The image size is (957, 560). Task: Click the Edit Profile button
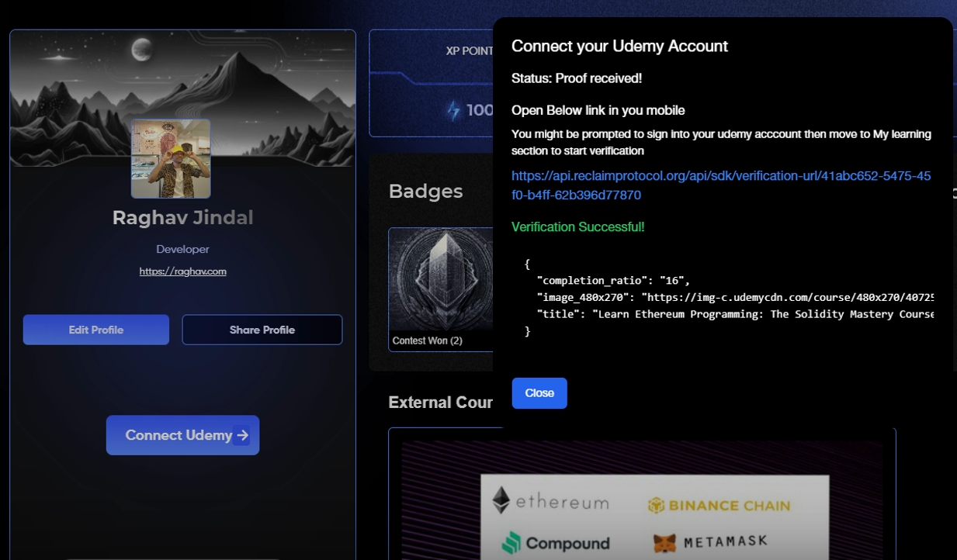[96, 330]
